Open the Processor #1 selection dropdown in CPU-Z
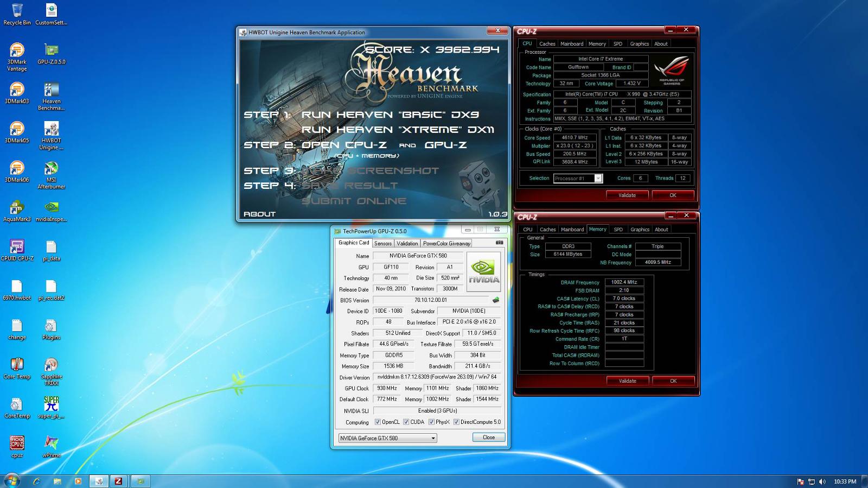Image resolution: width=868 pixels, height=488 pixels. point(578,178)
